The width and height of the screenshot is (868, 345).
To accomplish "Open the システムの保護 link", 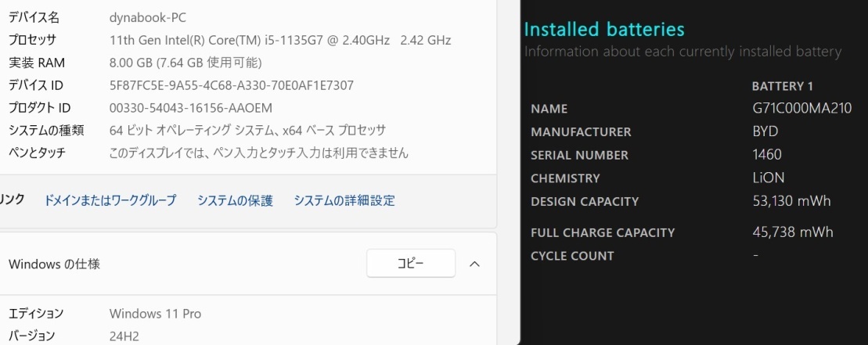I will (236, 200).
